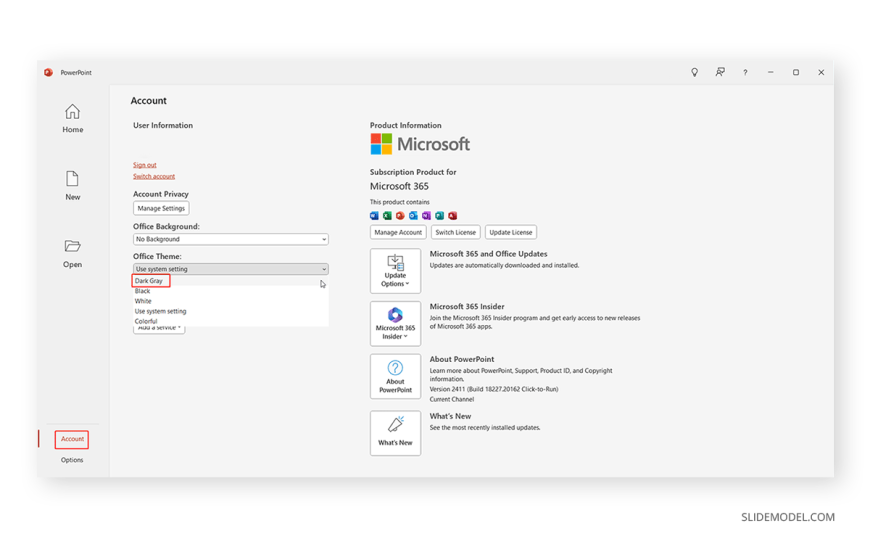The width and height of the screenshot is (870, 539).
Task: Click the Switch account link
Action: click(x=154, y=176)
